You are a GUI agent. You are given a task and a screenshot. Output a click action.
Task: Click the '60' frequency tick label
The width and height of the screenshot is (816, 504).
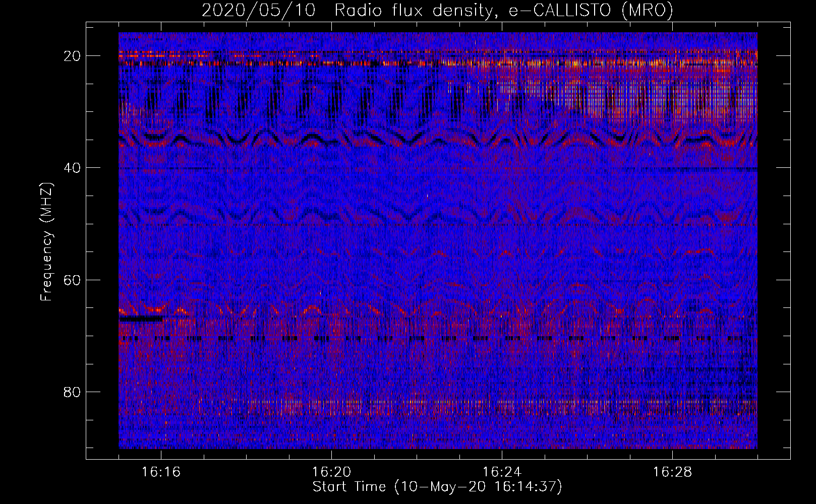pos(73,280)
